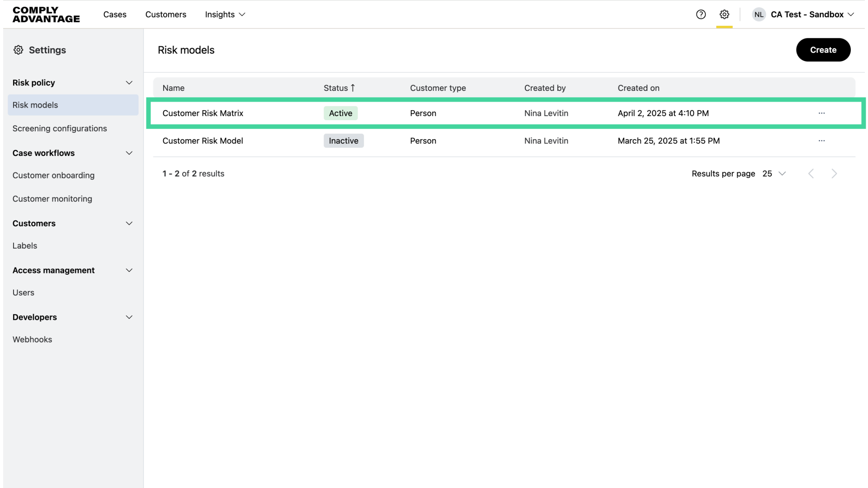Screen dimensions: 868x488
Task: Open the Insights dropdown
Action: [225, 14]
